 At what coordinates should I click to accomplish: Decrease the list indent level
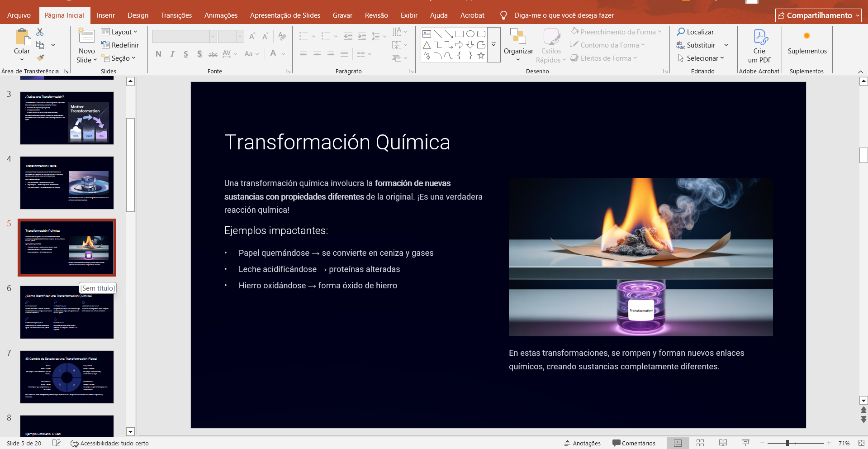tap(348, 36)
